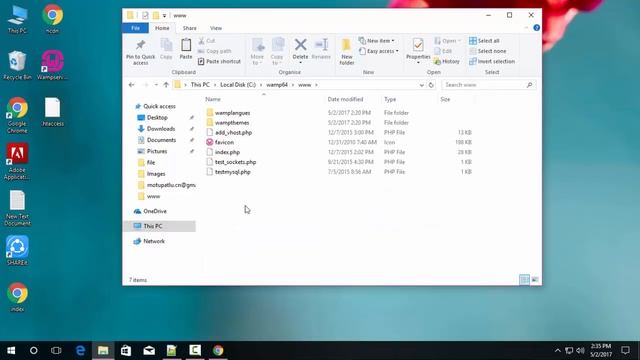Open the New item dropdown
This screenshot has height=360, width=640.
point(376,41)
